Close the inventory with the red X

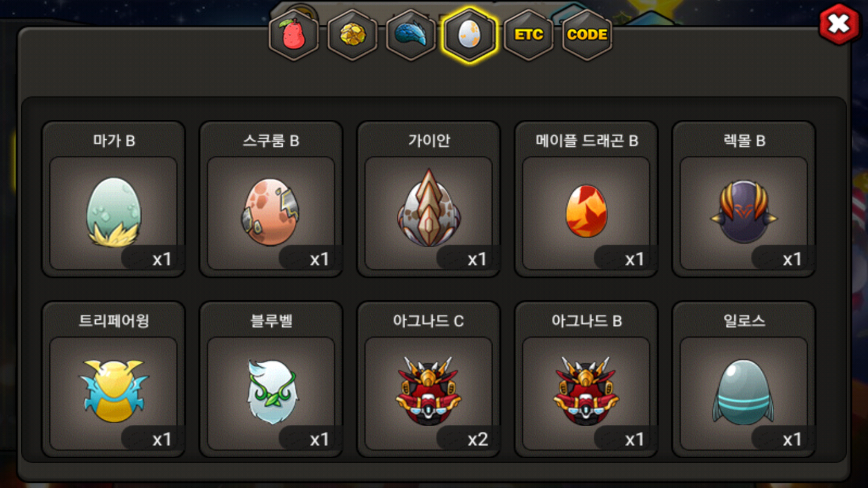(x=839, y=24)
